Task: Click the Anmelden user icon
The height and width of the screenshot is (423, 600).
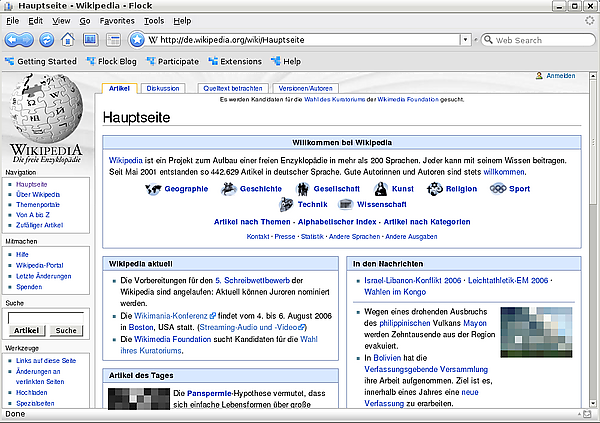Action: pos(539,76)
